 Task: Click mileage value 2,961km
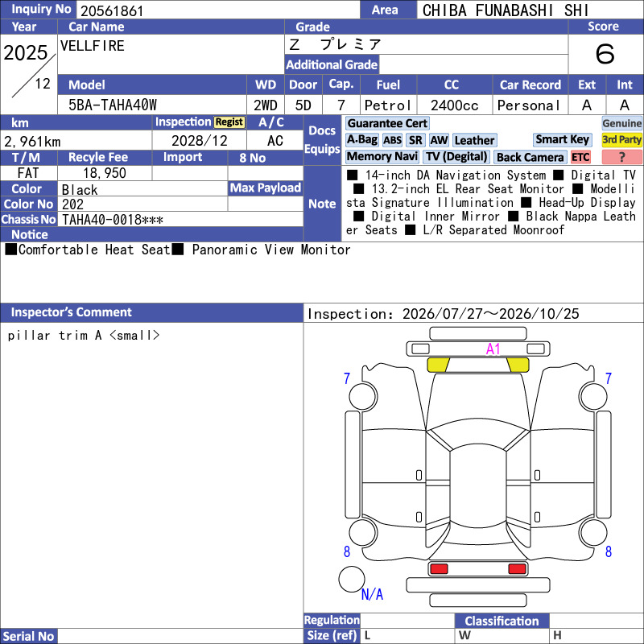(32, 142)
